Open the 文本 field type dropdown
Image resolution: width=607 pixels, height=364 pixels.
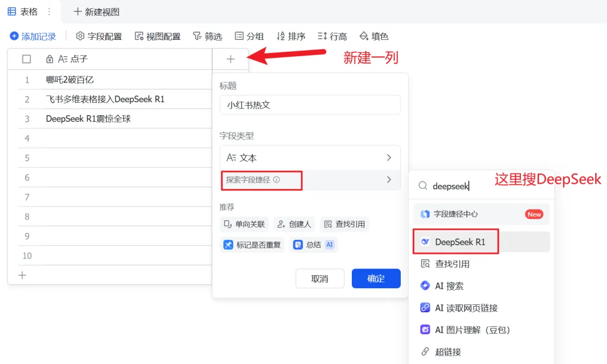click(310, 158)
